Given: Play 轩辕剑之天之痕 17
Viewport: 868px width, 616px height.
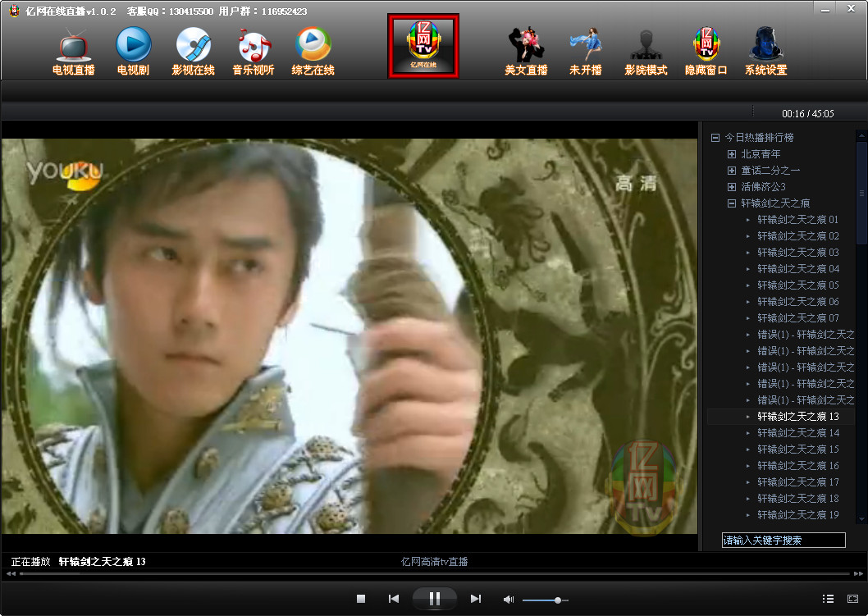Looking at the screenshot, I should click(x=797, y=482).
